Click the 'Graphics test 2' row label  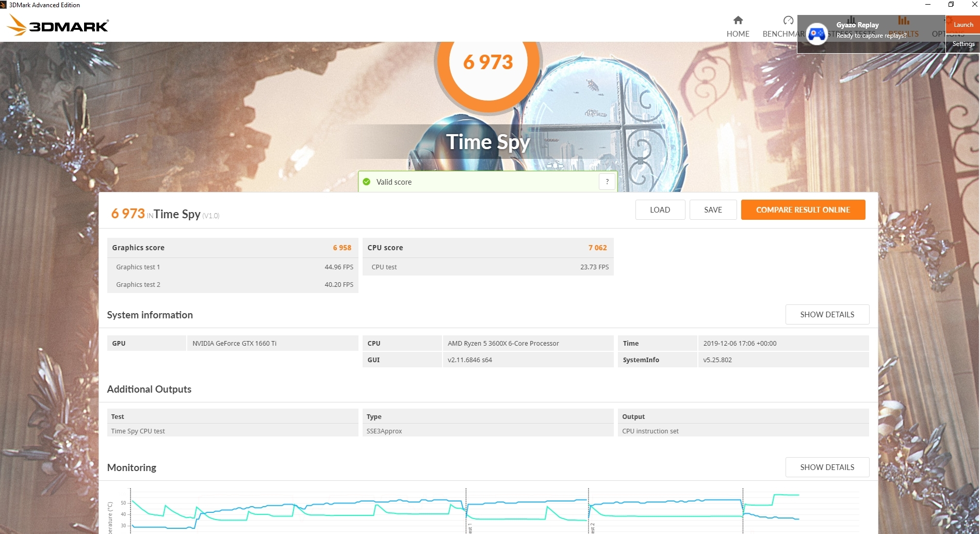point(138,284)
